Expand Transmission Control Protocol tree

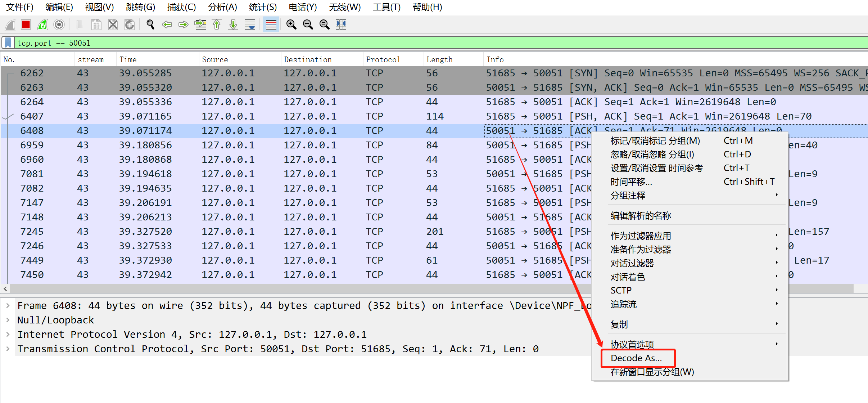[8, 349]
